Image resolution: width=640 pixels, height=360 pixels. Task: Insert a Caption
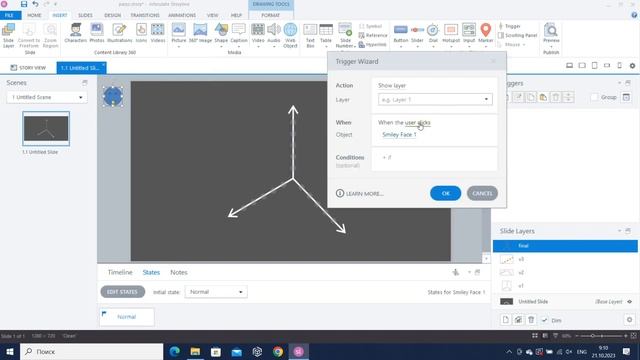click(x=239, y=34)
